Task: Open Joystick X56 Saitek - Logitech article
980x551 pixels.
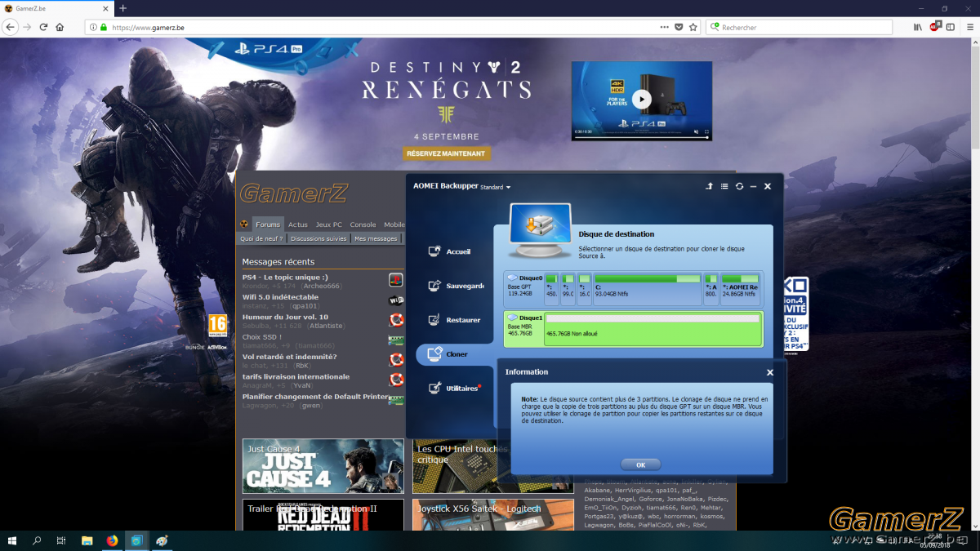Action: tap(492, 515)
